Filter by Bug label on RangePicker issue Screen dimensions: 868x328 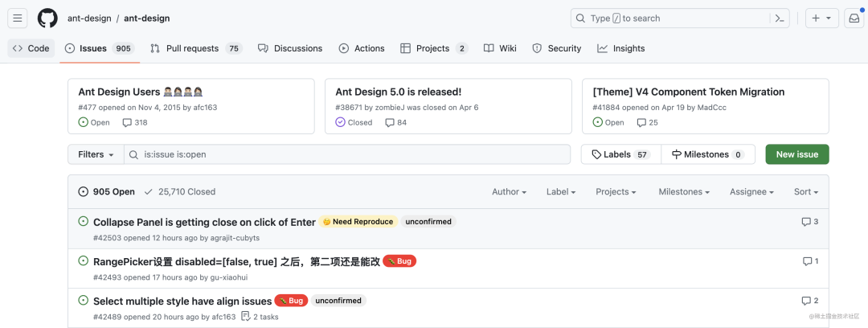pos(399,261)
